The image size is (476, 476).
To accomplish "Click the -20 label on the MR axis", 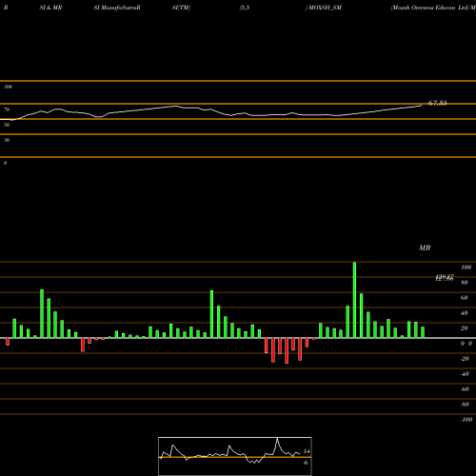I will [x=465, y=359].
